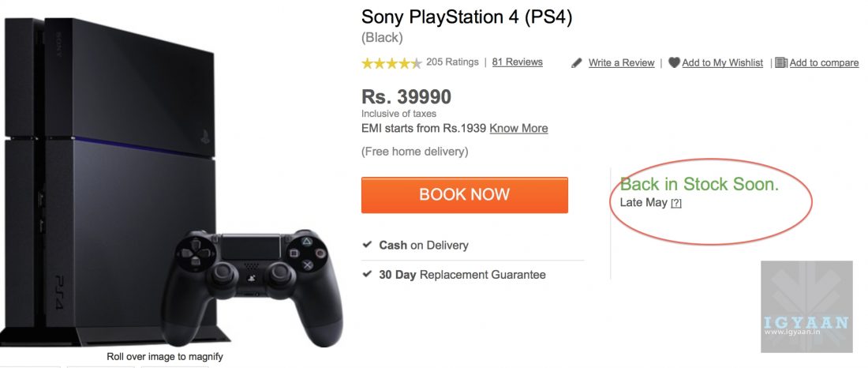Open the 81 Reviews link

coord(518,62)
